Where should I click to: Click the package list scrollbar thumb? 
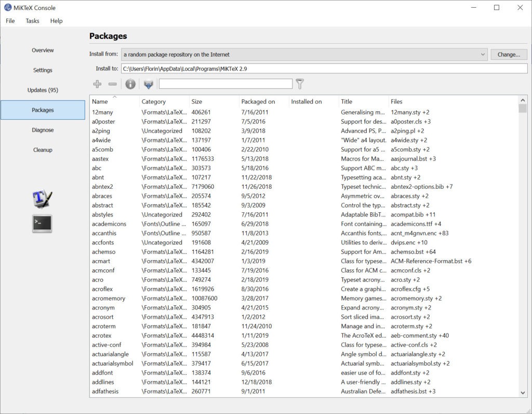(x=523, y=108)
